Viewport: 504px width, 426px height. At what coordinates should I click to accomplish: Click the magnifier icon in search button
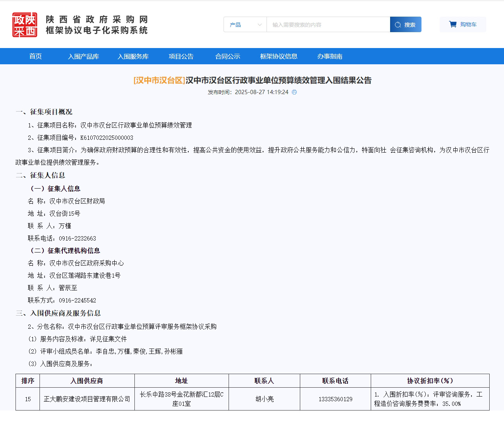398,25
